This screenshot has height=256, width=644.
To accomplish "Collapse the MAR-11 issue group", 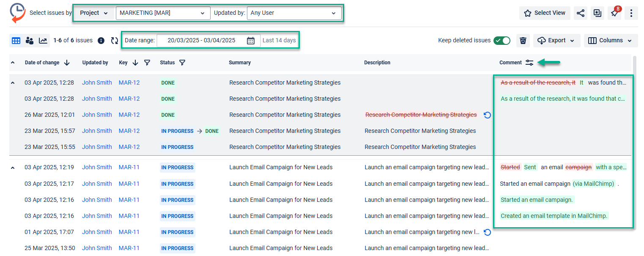I will click(x=13, y=168).
